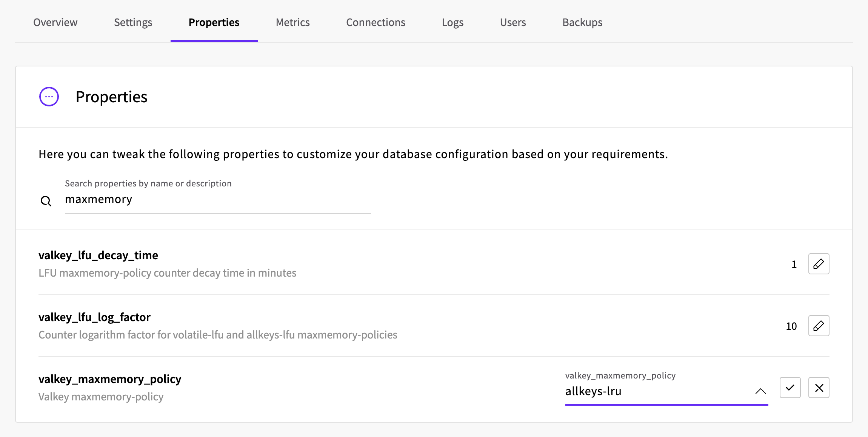Click the value 1 of lfu_decay_time
This screenshot has height=437, width=868.
794,264
